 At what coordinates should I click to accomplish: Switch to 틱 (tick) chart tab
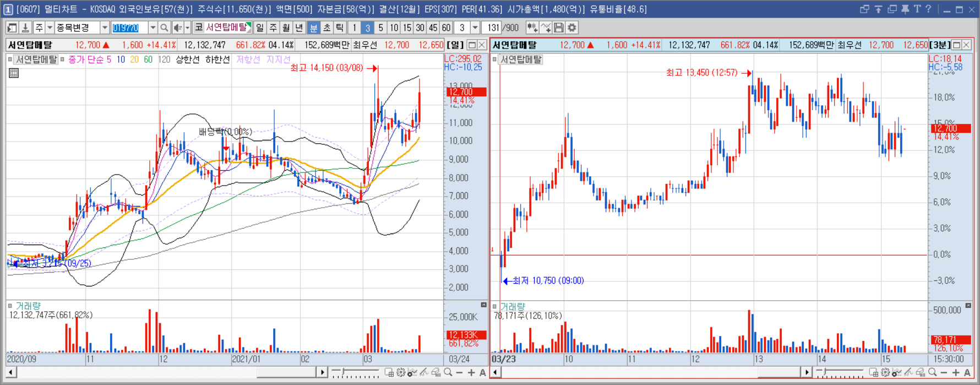(x=340, y=28)
